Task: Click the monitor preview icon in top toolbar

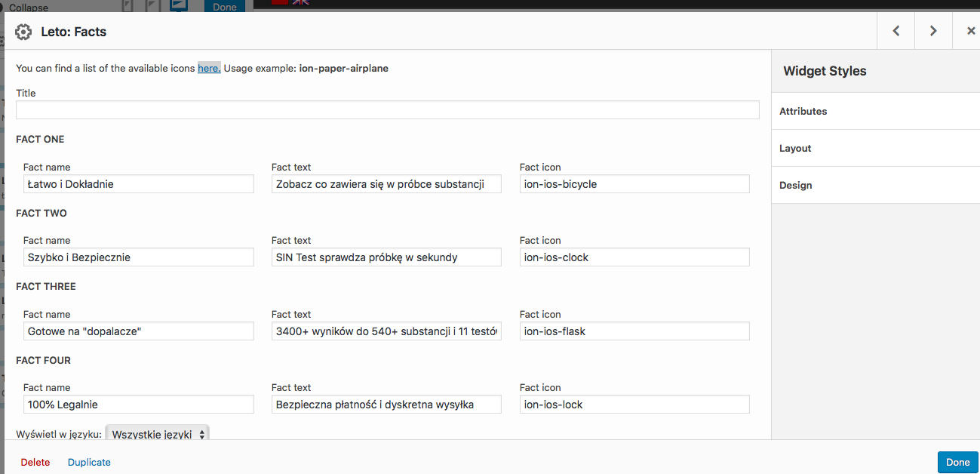Action: coord(178,4)
